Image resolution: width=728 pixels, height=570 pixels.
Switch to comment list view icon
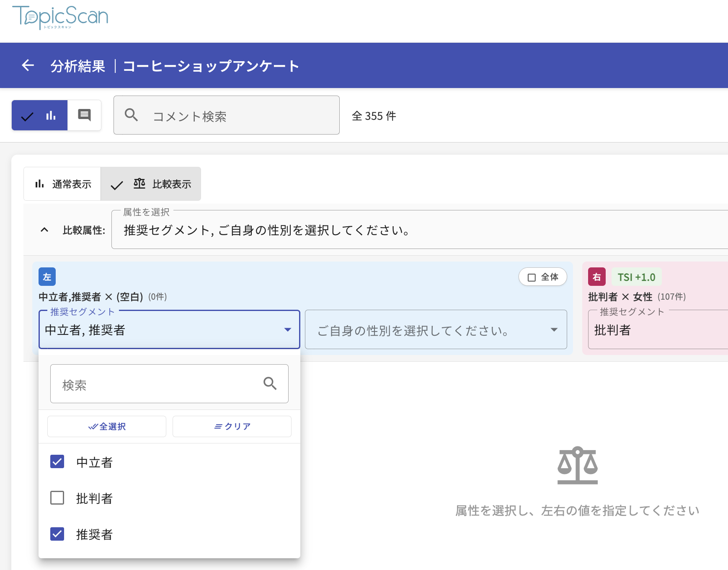pos(84,115)
